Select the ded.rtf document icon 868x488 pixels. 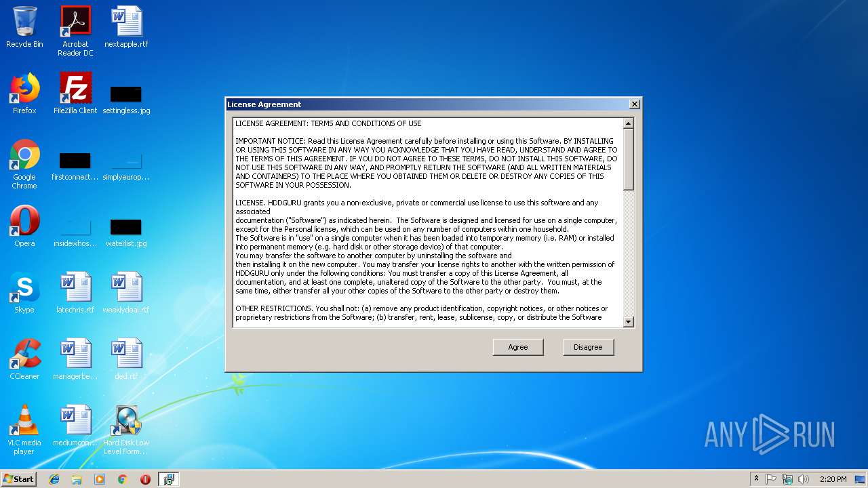(x=126, y=359)
